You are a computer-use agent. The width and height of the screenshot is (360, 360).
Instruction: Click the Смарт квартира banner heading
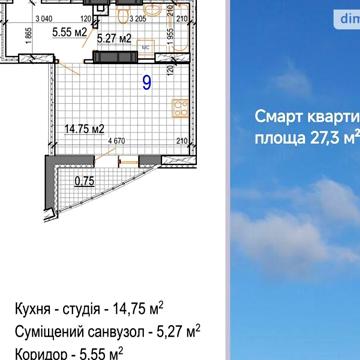click(x=307, y=117)
